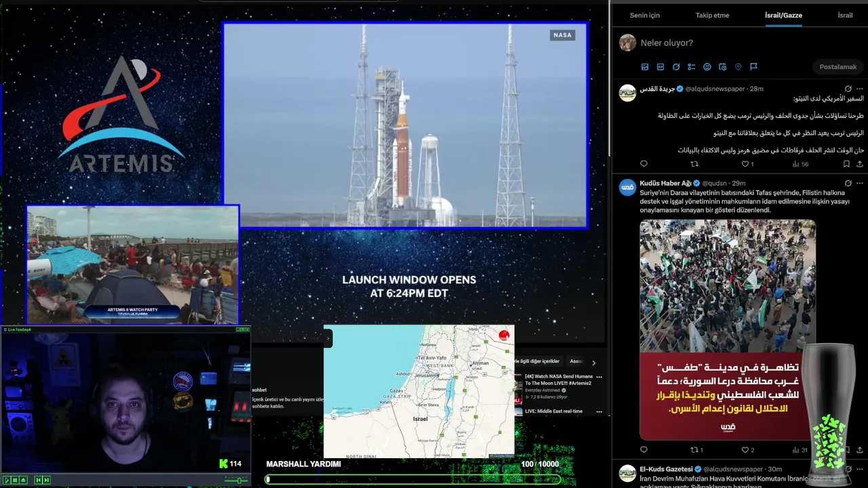Click eject button in Live Feed player
The height and width of the screenshot is (488, 868).
[x=23, y=480]
